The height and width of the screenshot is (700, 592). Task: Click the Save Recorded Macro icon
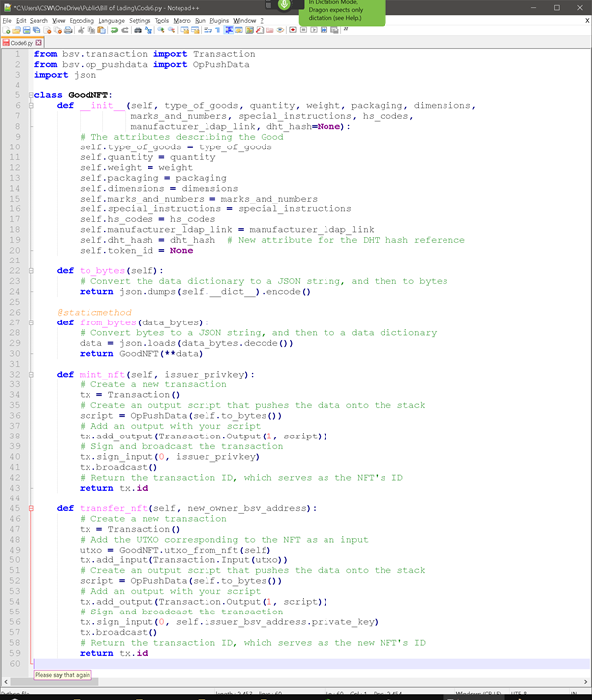tap(334, 30)
